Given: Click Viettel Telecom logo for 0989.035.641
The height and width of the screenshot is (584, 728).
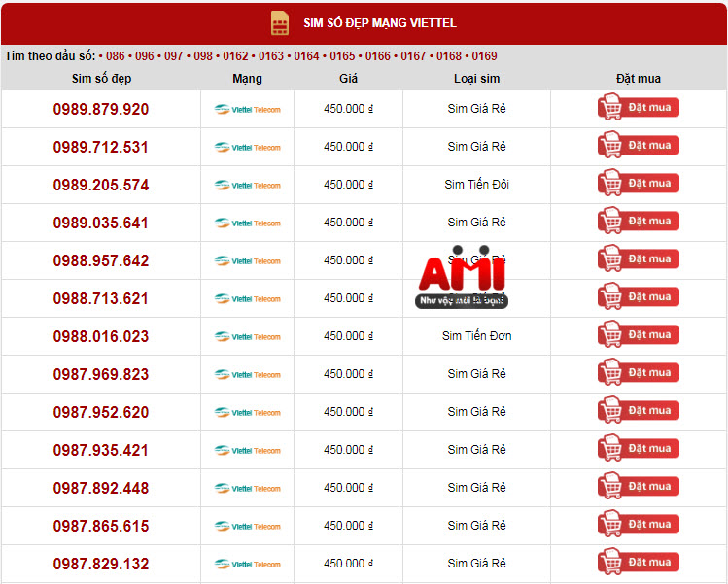Looking at the screenshot, I should pos(248,223).
